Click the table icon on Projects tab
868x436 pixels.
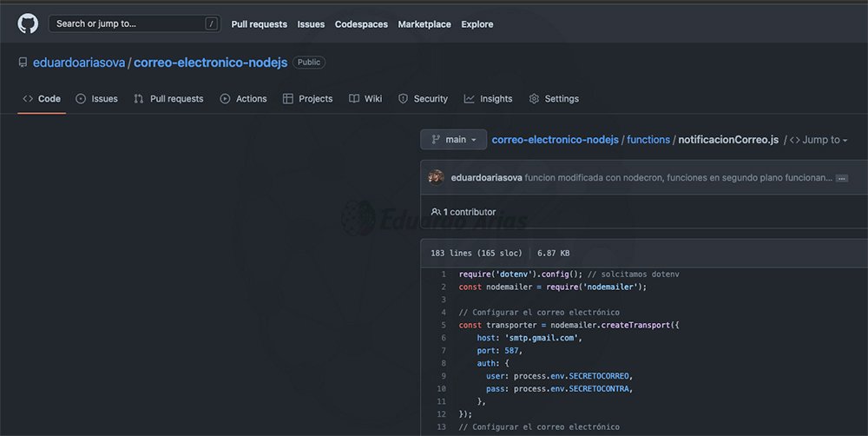pyautogui.click(x=288, y=99)
